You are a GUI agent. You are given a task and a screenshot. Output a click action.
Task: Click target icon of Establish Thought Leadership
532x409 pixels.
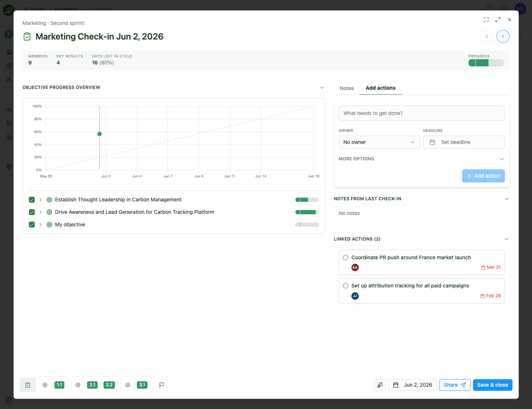pyautogui.click(x=49, y=200)
